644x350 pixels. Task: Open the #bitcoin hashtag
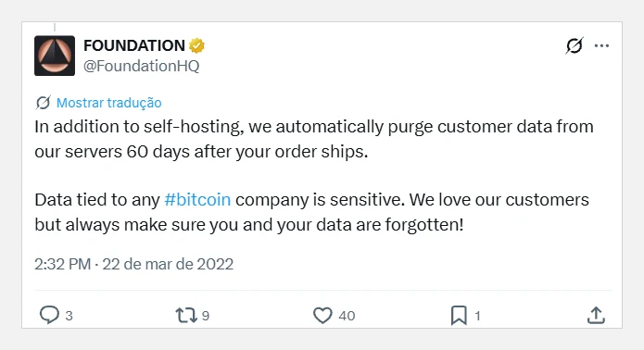click(197, 200)
